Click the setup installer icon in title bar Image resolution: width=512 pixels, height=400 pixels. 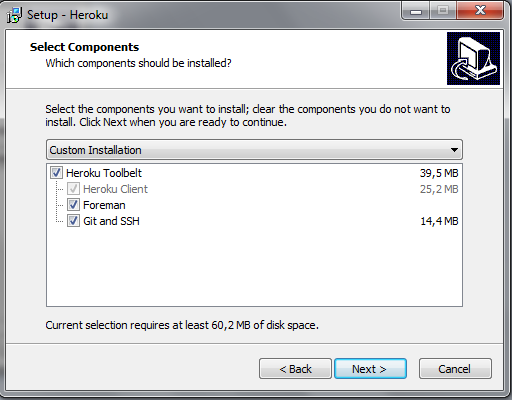(x=14, y=15)
